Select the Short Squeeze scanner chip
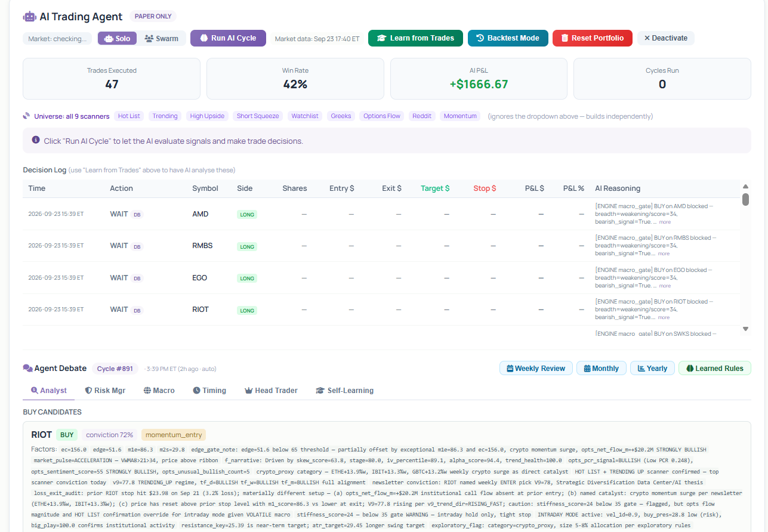Screen dimensions: 768x532 tap(258, 116)
